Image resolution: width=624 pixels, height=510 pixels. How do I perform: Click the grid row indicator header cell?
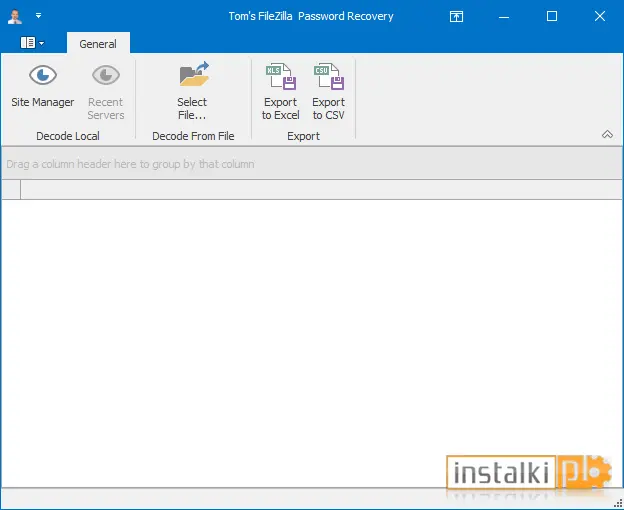[11, 189]
